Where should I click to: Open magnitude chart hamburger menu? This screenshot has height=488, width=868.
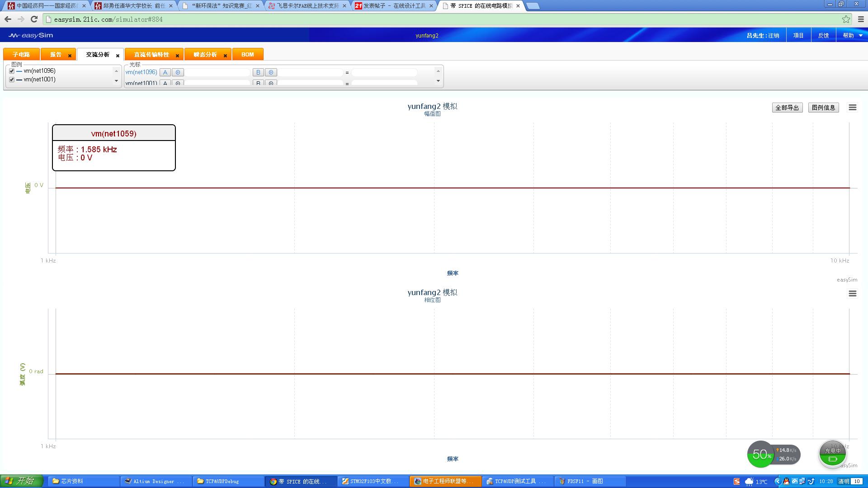[x=853, y=108]
